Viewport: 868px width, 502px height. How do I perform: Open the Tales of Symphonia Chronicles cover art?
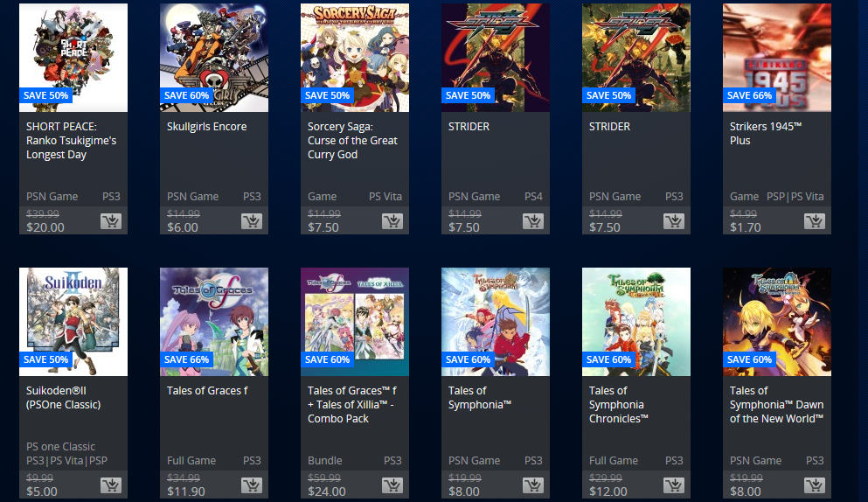point(636,322)
